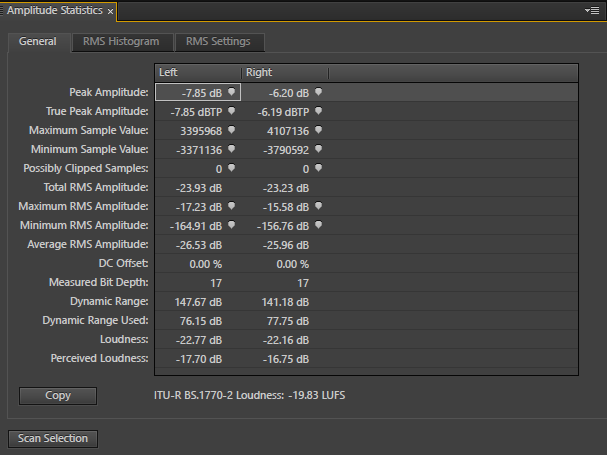Click the Possibly Clipped Samples row label
607x455 pixels.
[x=86, y=168]
